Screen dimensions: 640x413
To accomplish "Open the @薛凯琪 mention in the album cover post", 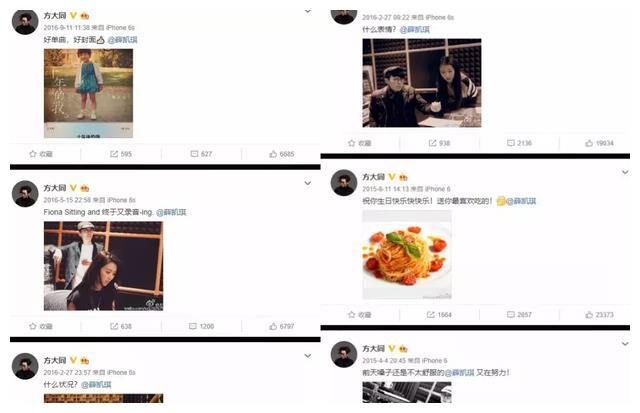I will (x=122, y=40).
